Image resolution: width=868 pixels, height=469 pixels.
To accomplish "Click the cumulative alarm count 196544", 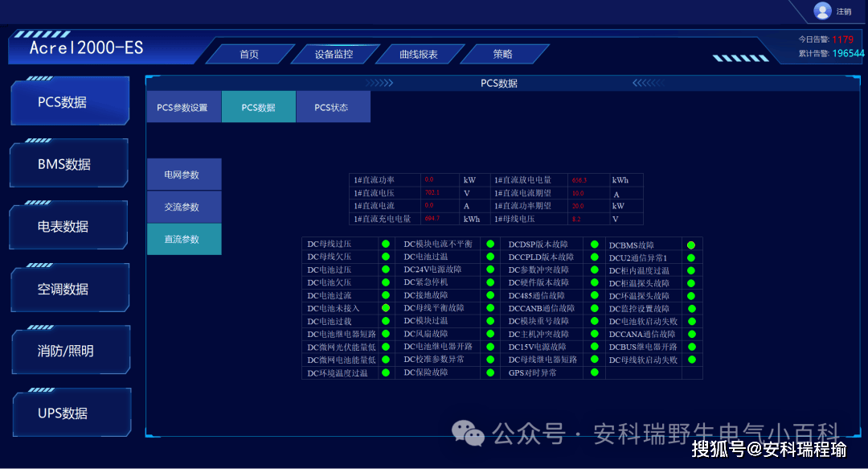I will [x=848, y=53].
